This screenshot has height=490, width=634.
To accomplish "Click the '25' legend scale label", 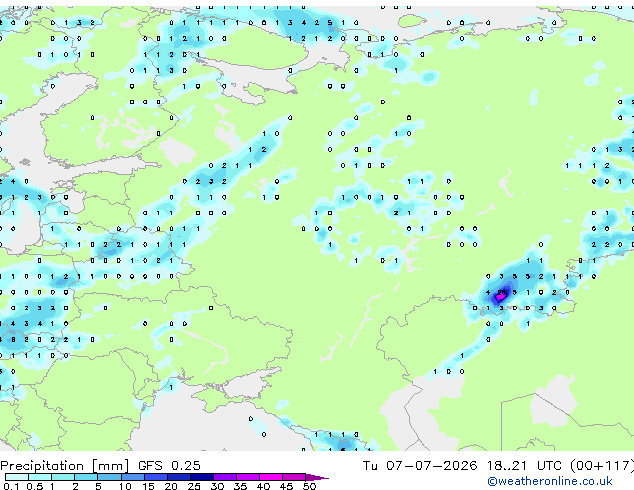I will point(194,486).
